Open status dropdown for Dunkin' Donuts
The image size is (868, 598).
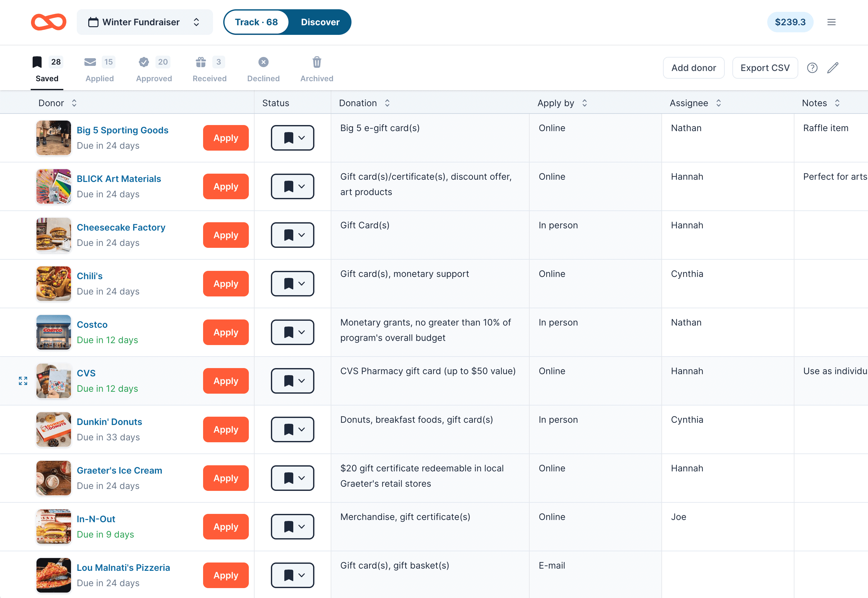pos(293,429)
